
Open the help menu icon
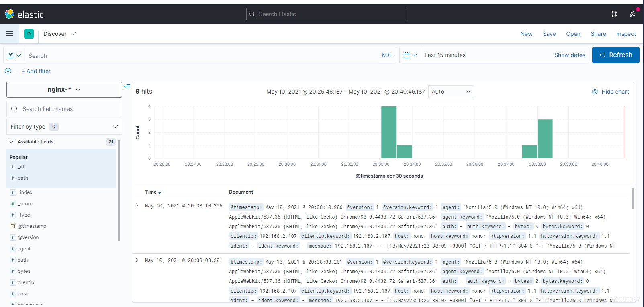pyautogui.click(x=614, y=14)
